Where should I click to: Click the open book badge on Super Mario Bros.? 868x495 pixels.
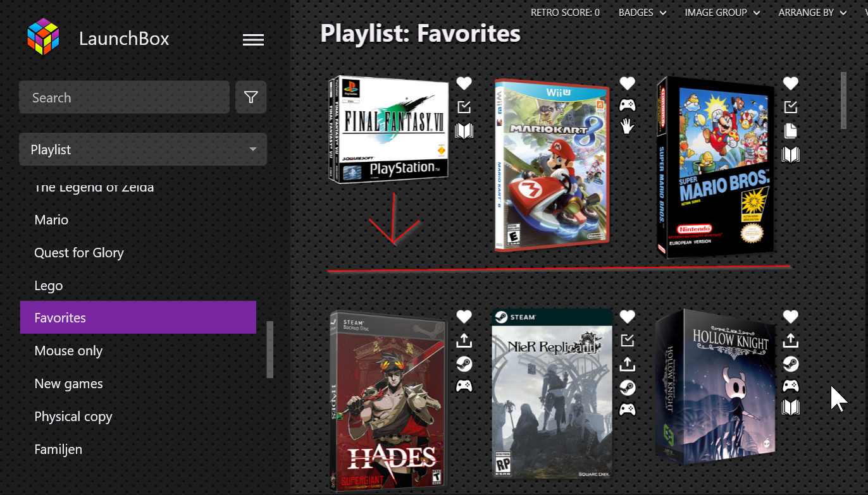[791, 155]
